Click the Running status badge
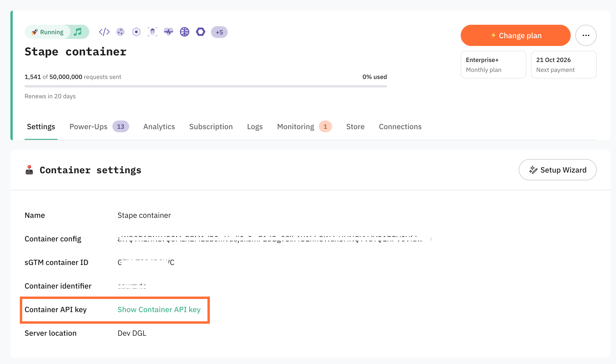This screenshot has height=364, width=616. (48, 32)
